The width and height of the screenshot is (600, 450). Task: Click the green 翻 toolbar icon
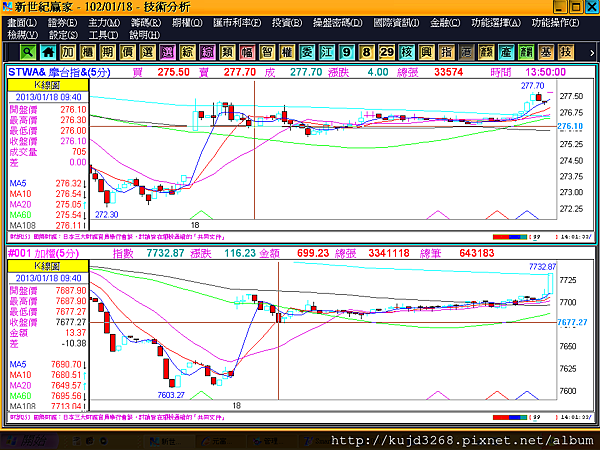[526, 52]
